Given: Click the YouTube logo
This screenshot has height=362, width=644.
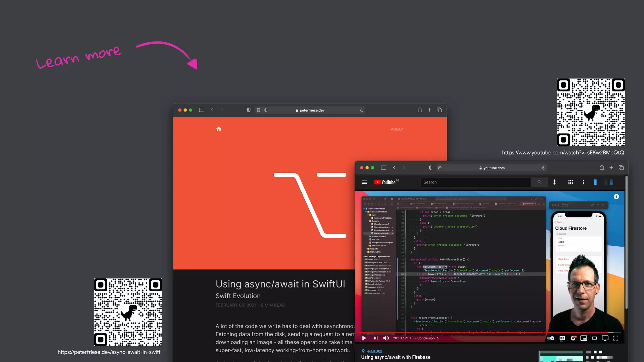Looking at the screenshot, I should tap(385, 182).
